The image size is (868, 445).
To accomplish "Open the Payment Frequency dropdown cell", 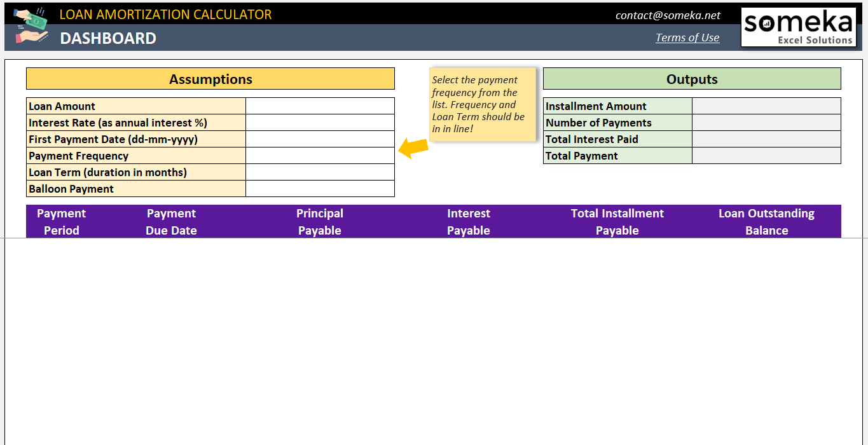I will tap(320, 156).
